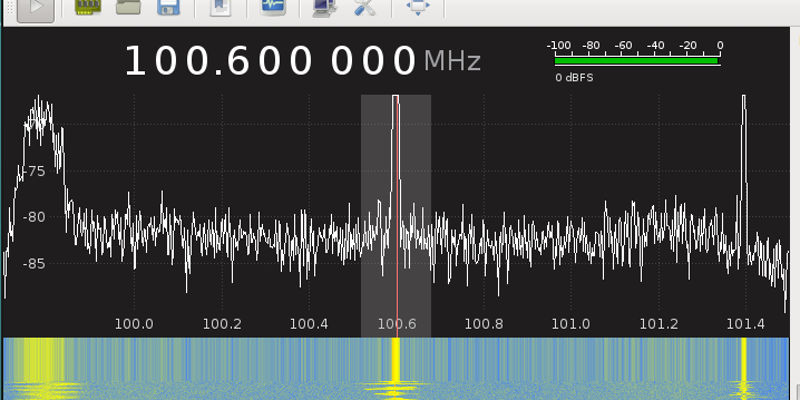
Task: Click the 101.4 frequency axis label
Action: (745, 324)
